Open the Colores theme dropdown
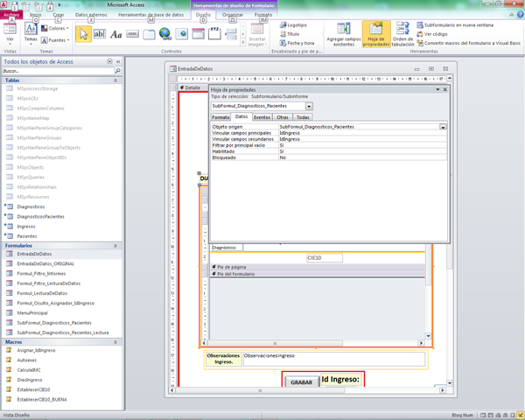Image resolution: width=525 pixels, height=420 pixels. click(57, 29)
